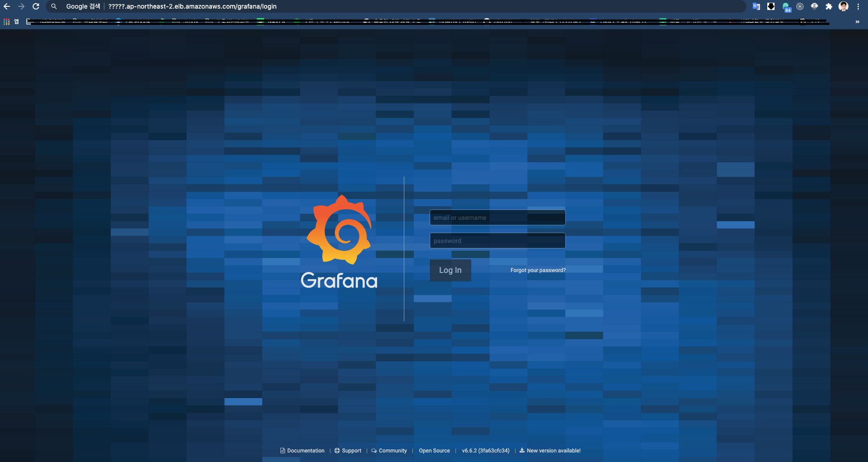Show hidden bookmarks with double chevron
This screenshot has height=462, width=868.
[x=857, y=21]
